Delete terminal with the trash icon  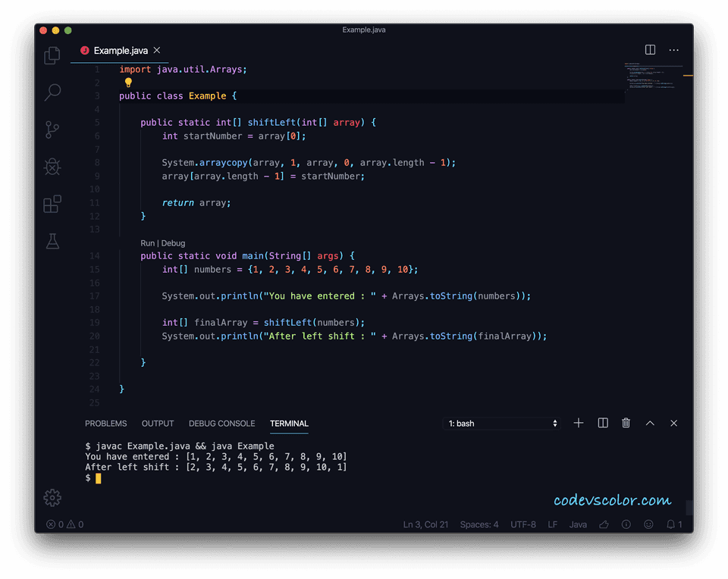point(626,423)
